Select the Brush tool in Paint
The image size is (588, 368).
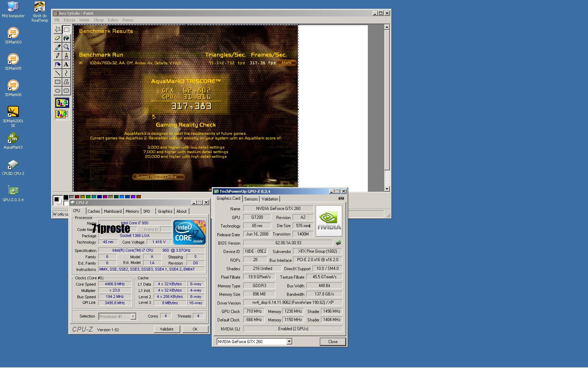(x=66, y=56)
